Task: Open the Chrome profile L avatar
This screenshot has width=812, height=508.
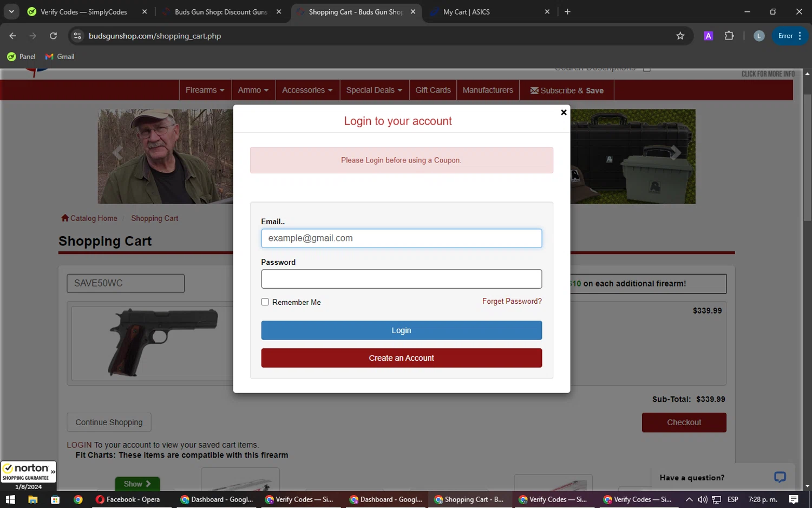Action: click(x=759, y=36)
